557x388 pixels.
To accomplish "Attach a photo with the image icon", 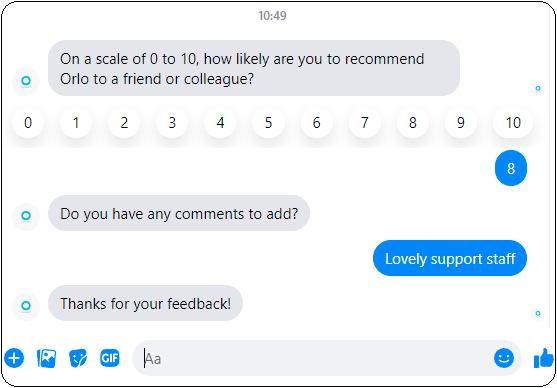I will [47, 358].
